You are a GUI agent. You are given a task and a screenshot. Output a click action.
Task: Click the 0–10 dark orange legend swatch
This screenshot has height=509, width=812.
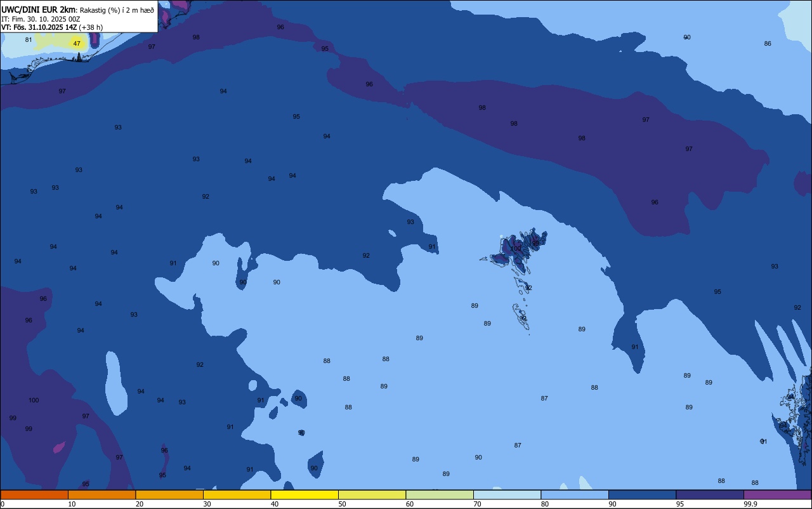tap(34, 494)
